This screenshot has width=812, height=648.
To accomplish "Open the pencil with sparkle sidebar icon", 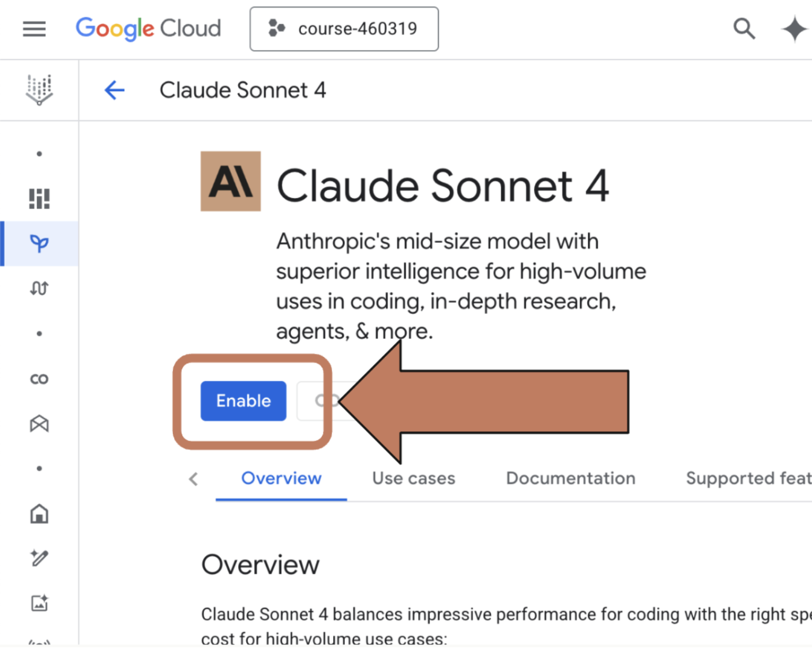I will (x=39, y=557).
